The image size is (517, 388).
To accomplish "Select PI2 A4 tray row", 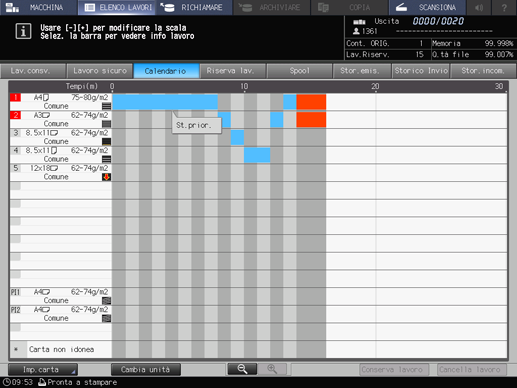I will tap(61, 314).
